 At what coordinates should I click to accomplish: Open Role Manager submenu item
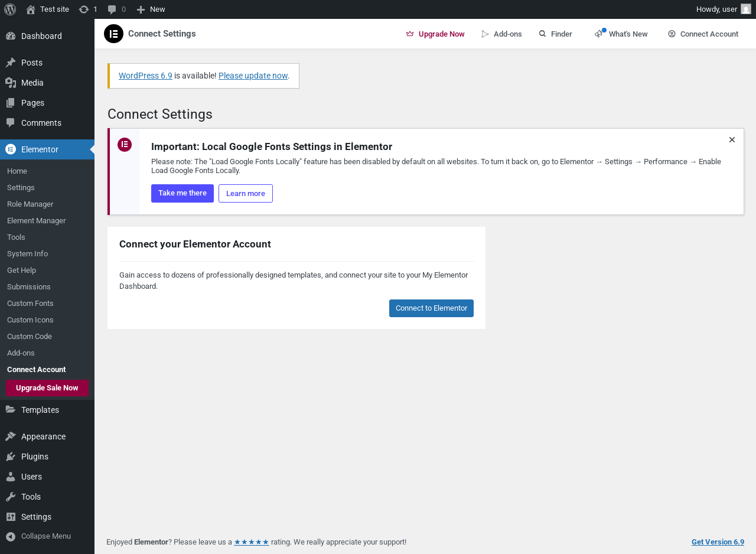pyautogui.click(x=30, y=204)
